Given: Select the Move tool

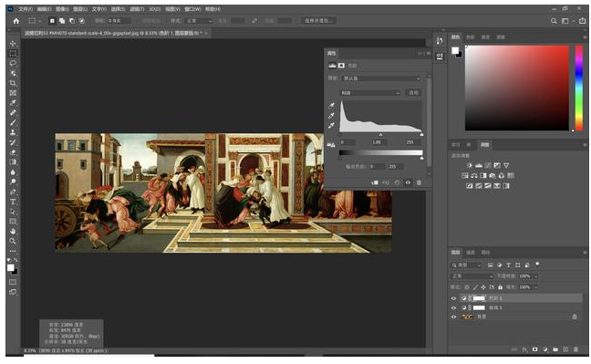Looking at the screenshot, I should [x=13, y=44].
